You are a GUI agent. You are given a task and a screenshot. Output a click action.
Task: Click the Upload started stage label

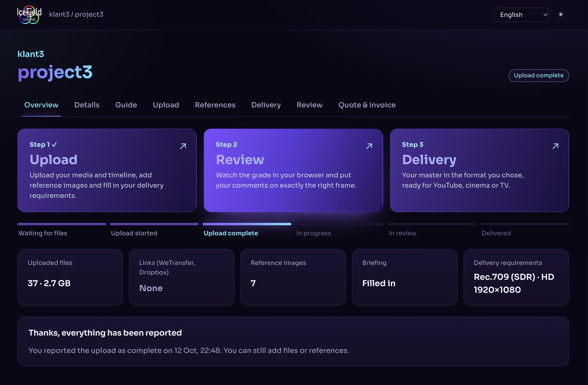tap(134, 233)
